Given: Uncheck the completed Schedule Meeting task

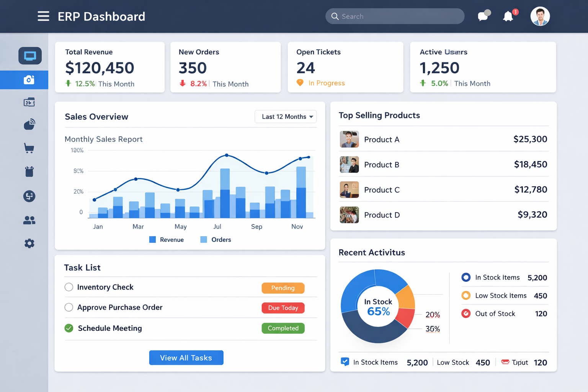Looking at the screenshot, I should point(69,328).
